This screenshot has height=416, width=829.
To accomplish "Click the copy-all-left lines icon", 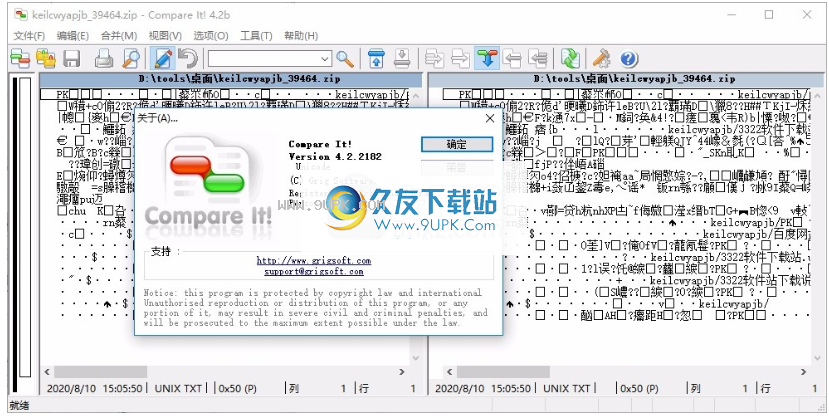I will (x=538, y=59).
